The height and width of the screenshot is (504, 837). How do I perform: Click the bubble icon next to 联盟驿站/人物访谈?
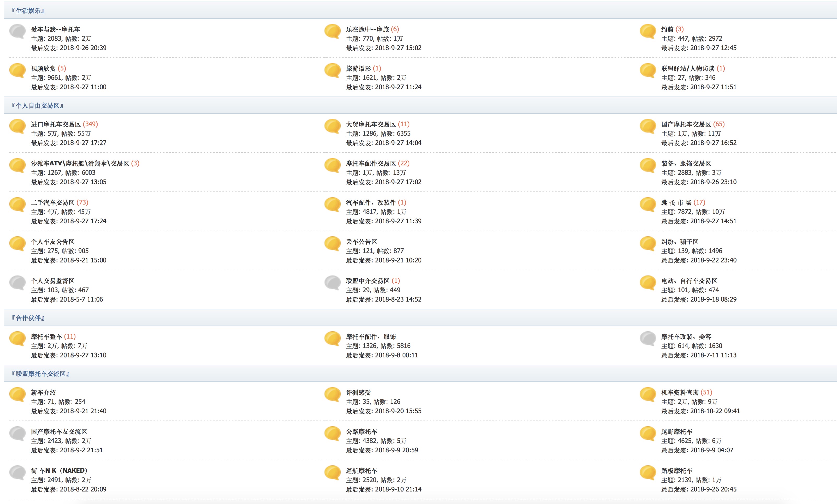coord(648,70)
